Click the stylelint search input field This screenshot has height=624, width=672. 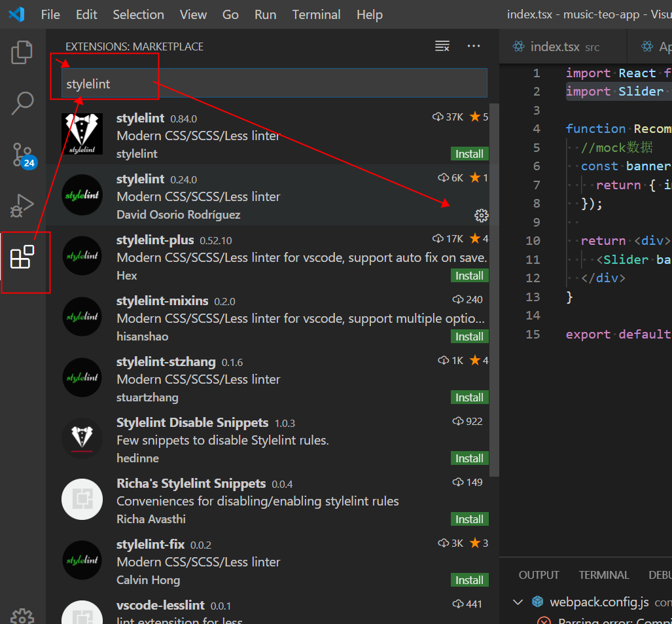[x=274, y=83]
